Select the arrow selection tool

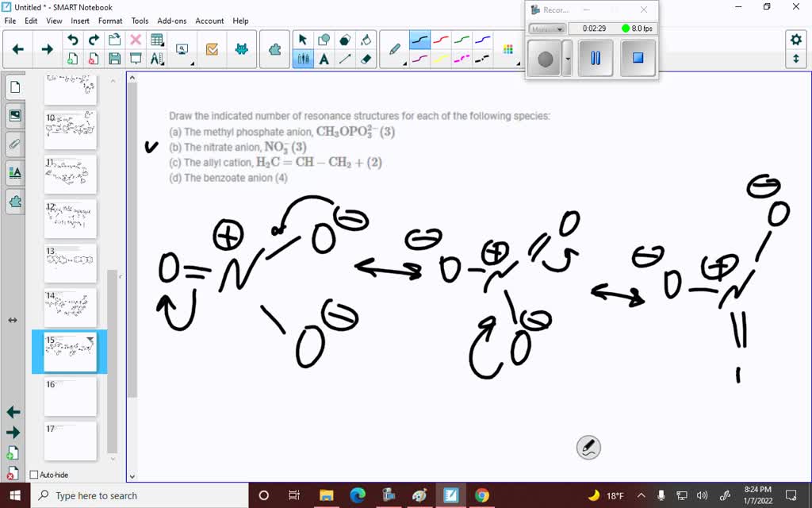point(303,38)
